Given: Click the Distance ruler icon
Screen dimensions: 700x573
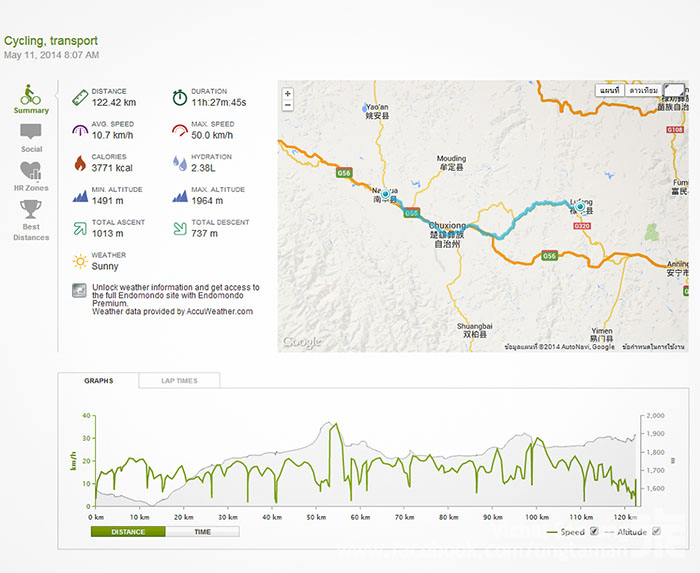Looking at the screenshot, I should click(80, 97).
